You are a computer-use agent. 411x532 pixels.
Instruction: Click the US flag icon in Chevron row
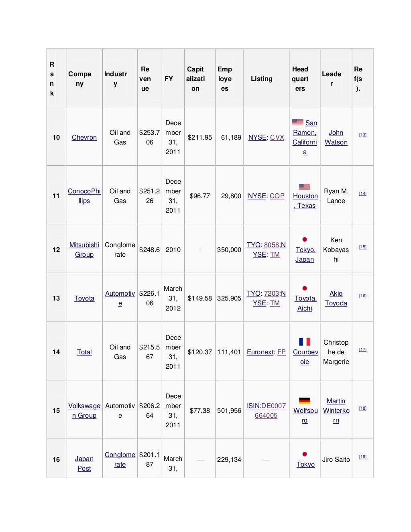pyautogui.click(x=297, y=122)
